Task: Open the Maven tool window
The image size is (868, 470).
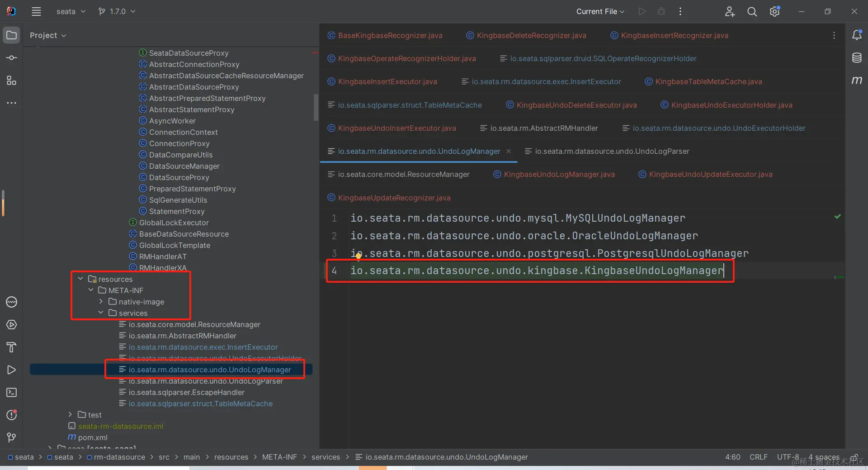Action: point(857,81)
